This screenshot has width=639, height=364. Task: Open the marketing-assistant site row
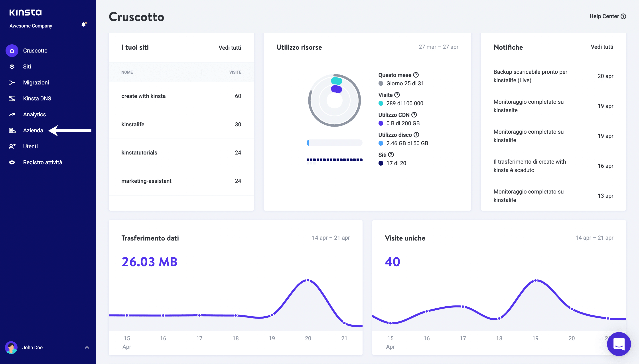click(181, 181)
